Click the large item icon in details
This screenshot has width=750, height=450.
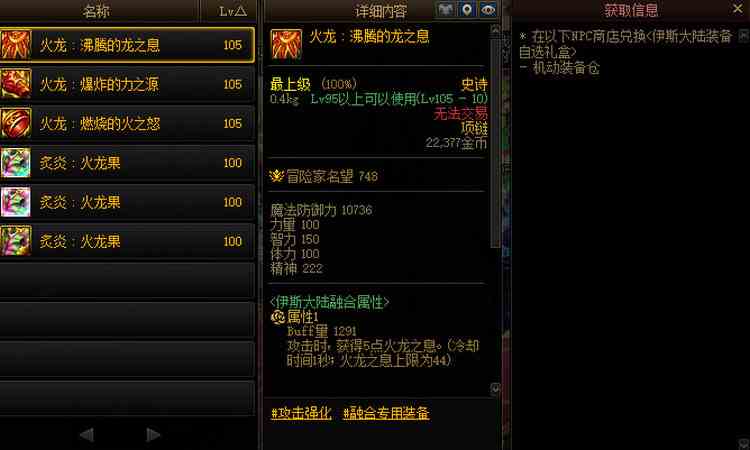[286, 44]
